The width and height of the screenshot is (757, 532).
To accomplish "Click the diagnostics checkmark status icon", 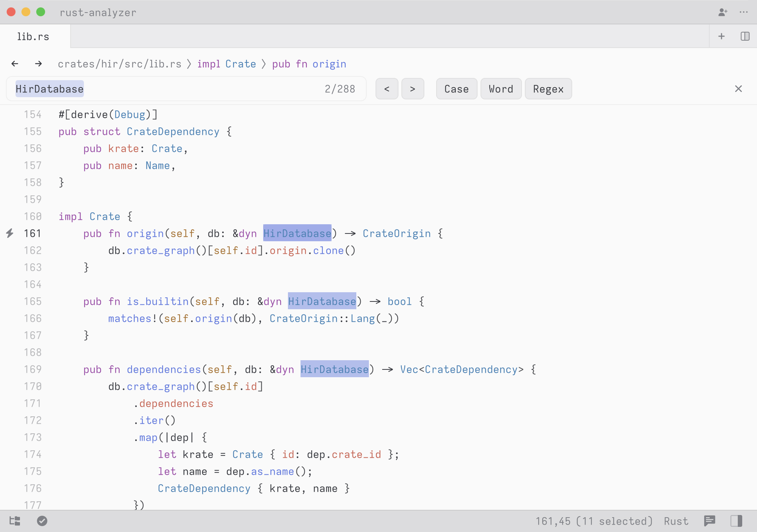I will click(42, 521).
